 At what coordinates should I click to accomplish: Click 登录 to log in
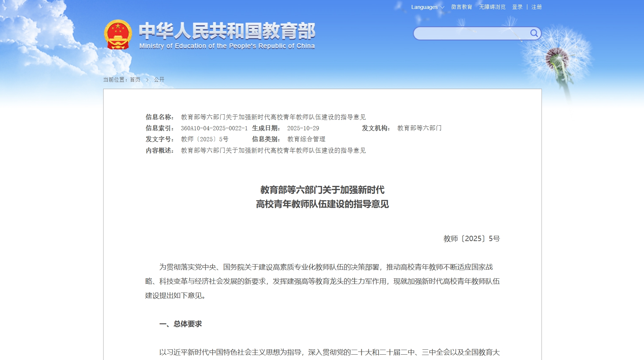[517, 7]
